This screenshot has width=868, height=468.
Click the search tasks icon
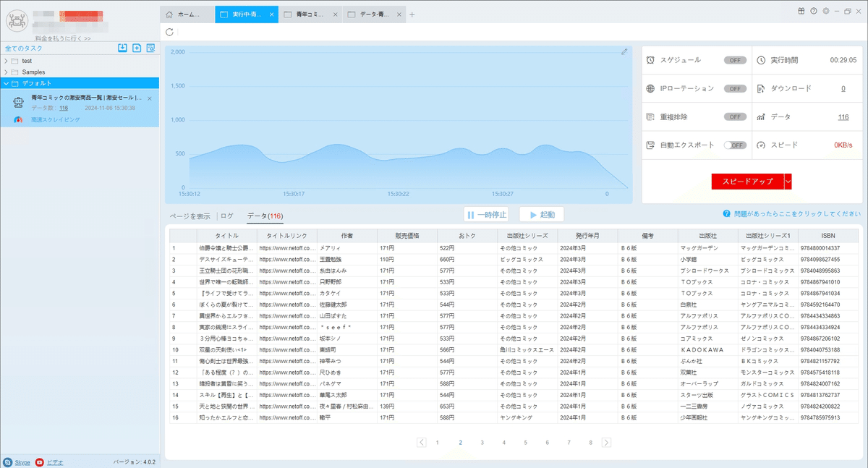(150, 48)
